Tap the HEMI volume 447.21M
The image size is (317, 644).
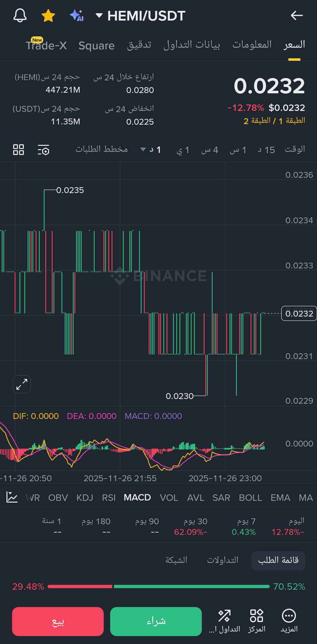[63, 90]
